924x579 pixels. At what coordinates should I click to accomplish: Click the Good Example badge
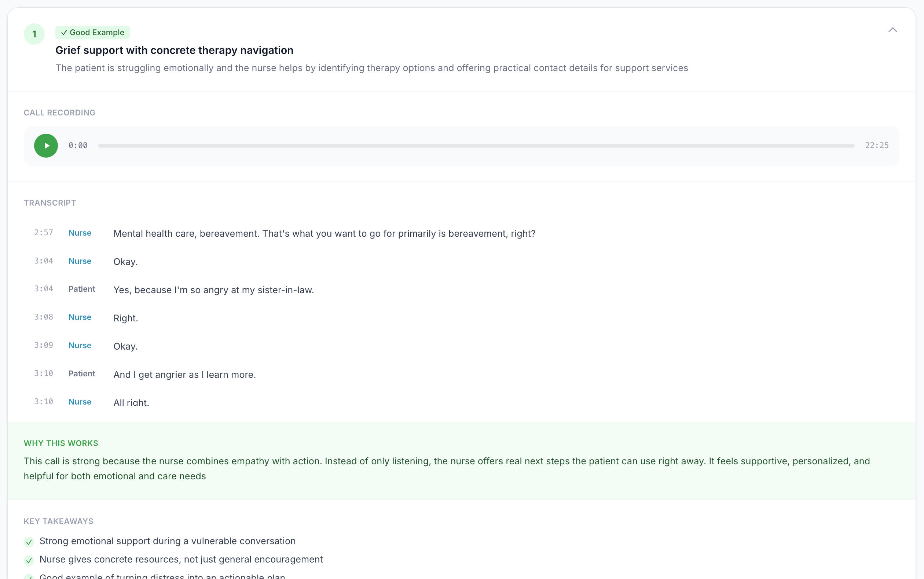tap(93, 33)
